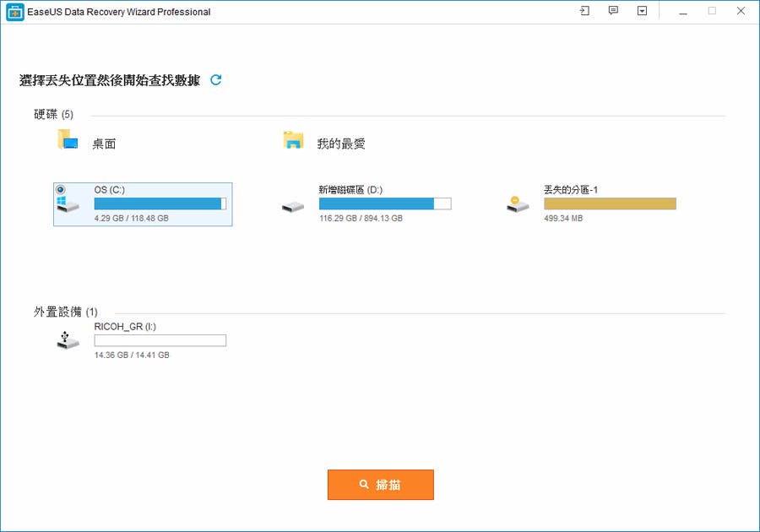Click the 新增磁碟區 (D:) drive name
Image resolution: width=760 pixels, height=532 pixels.
tap(350, 190)
